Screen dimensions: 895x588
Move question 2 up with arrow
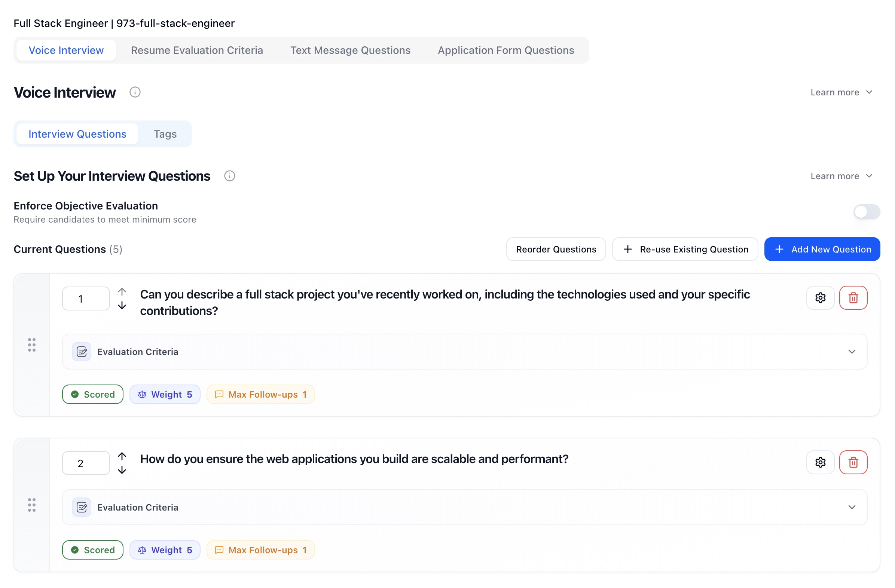click(x=122, y=456)
